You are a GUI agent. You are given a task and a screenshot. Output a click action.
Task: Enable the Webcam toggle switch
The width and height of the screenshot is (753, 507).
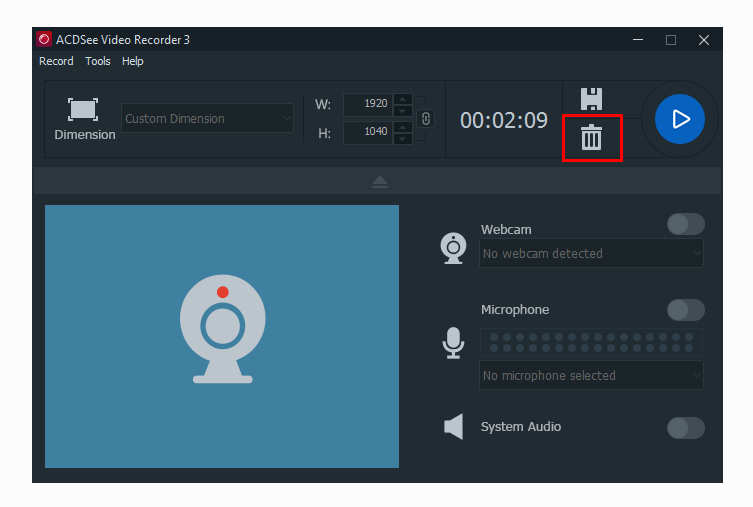pos(686,224)
